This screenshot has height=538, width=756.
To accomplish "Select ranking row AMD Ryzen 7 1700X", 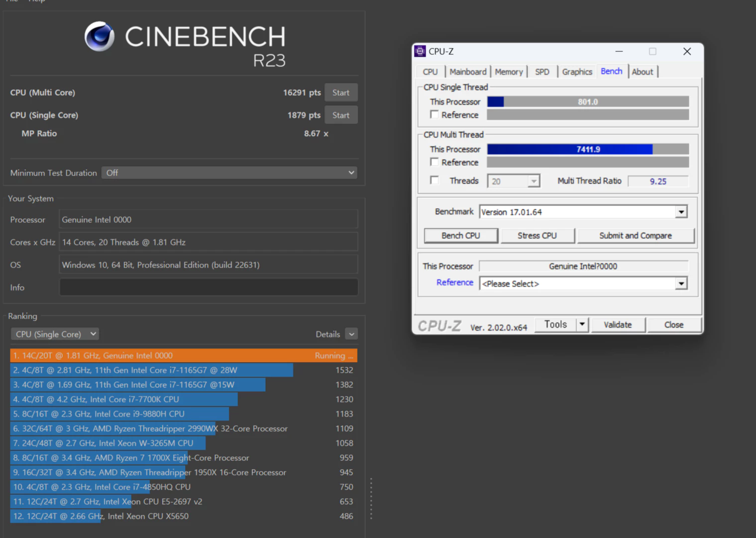I will coord(184,458).
